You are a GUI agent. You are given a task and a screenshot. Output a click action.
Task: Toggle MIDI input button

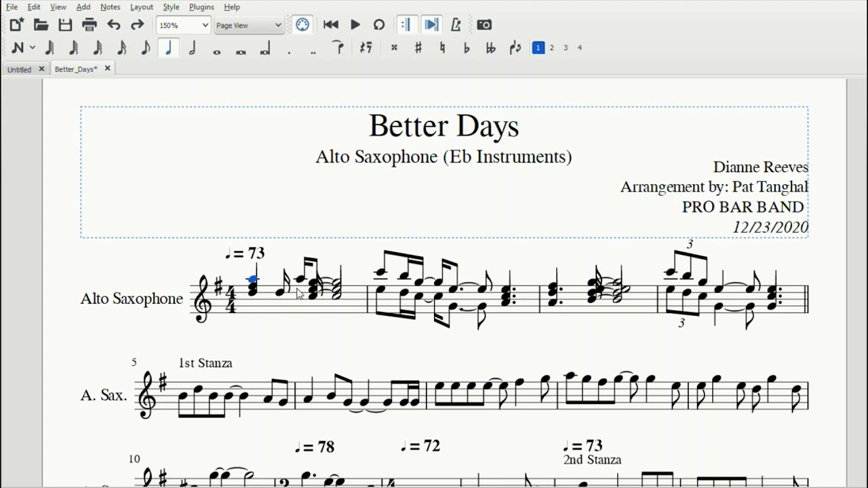pyautogui.click(x=302, y=25)
